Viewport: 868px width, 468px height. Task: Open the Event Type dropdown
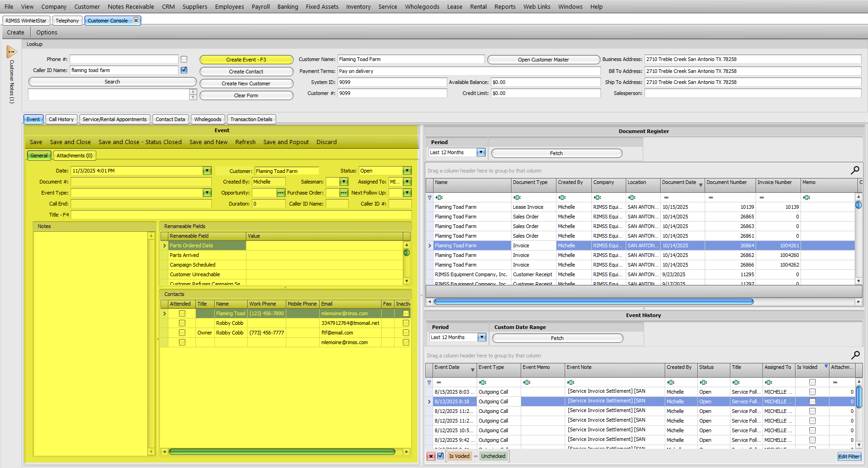[x=207, y=193]
